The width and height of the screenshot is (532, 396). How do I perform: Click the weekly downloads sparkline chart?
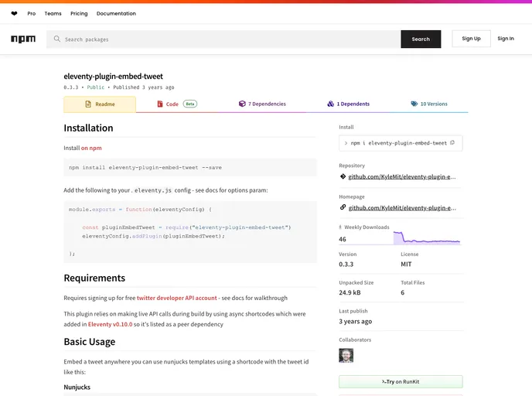427,237
